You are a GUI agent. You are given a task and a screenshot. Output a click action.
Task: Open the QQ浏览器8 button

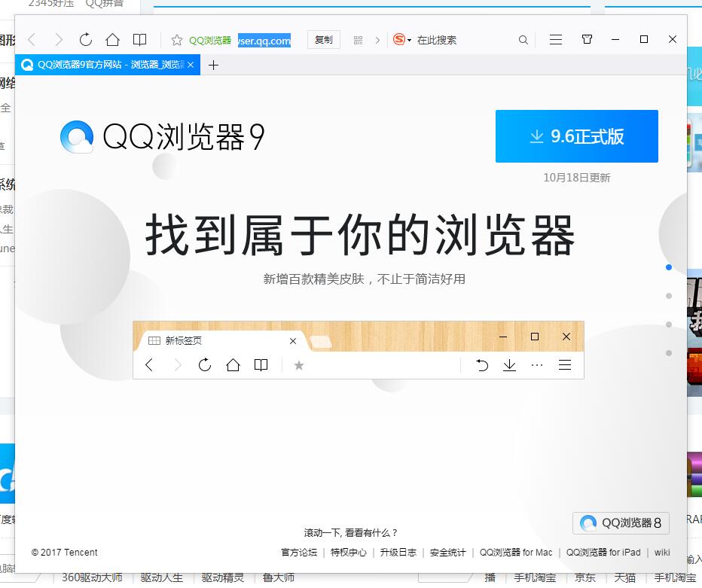point(621,522)
